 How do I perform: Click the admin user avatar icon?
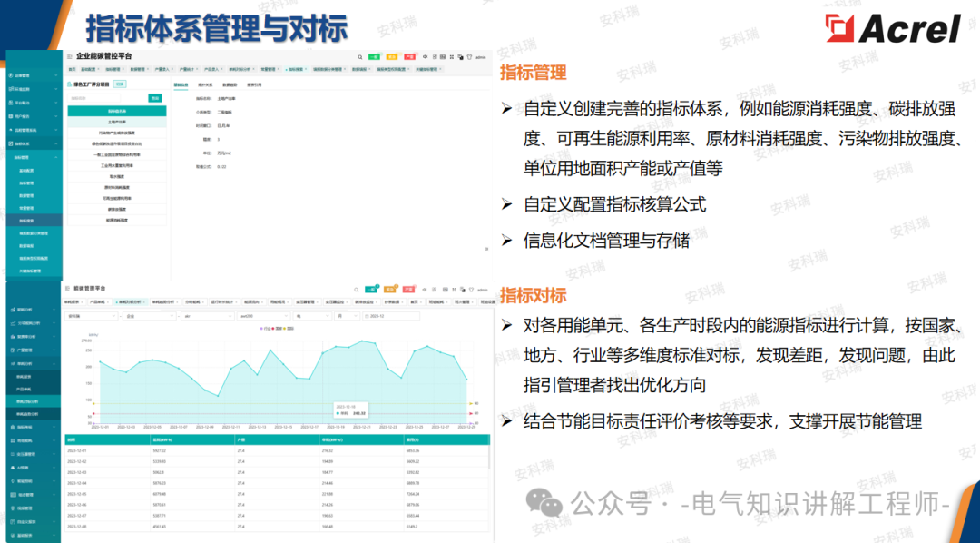tap(471, 56)
